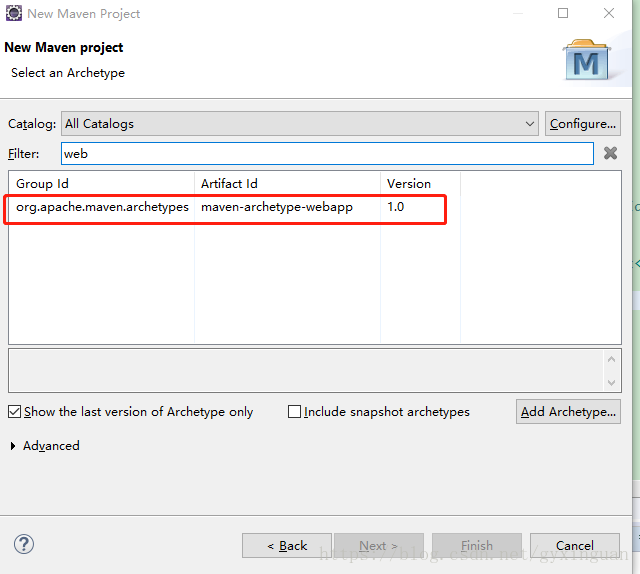Open the Catalog dropdown showing All Catalogs

[300, 124]
